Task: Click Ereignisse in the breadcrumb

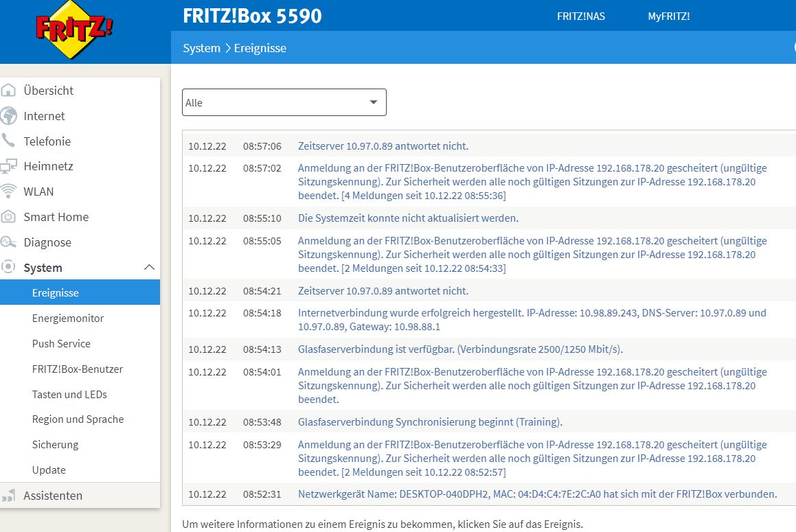Action: pyautogui.click(x=260, y=48)
